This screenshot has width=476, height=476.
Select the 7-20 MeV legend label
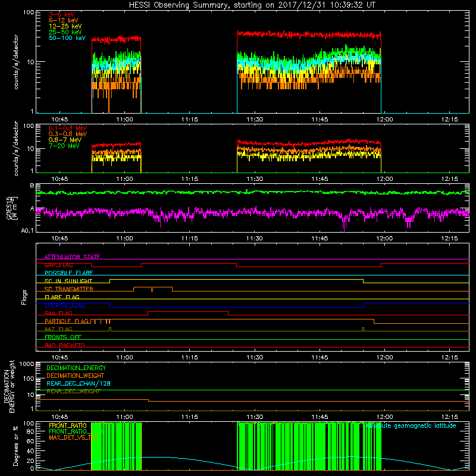click(x=64, y=146)
